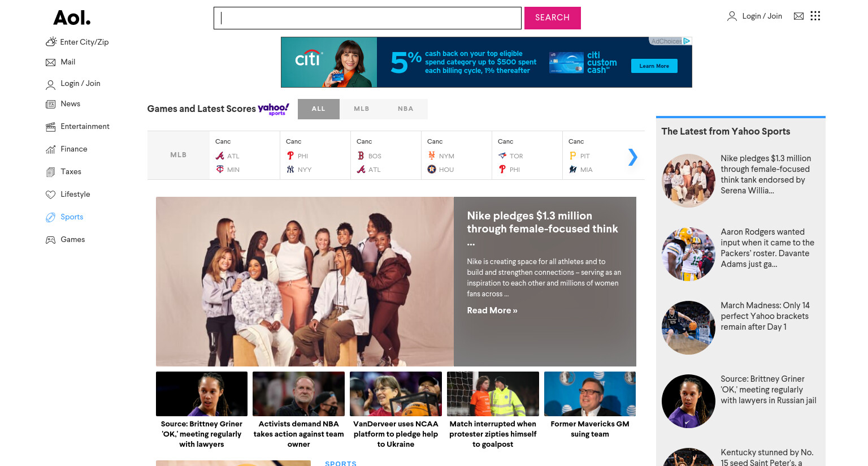Click the Games controller icon in sidebar
This screenshot has height=466, width=868.
click(x=51, y=240)
